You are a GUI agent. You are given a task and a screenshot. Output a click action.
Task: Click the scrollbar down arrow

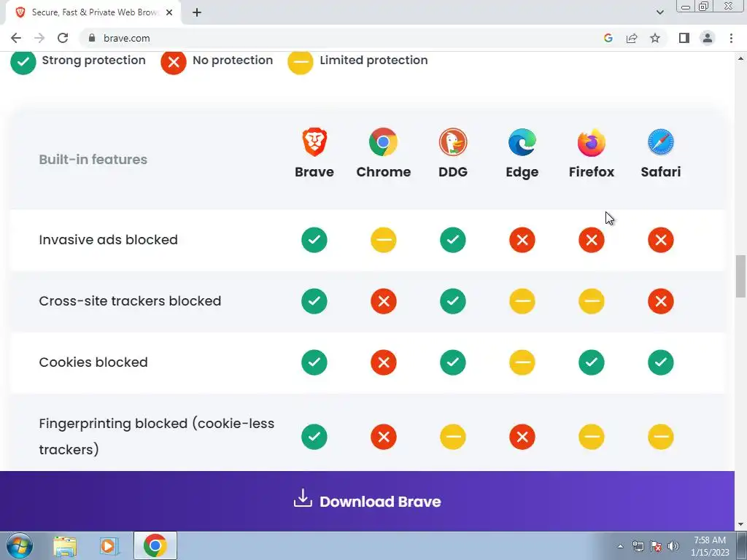[x=740, y=525]
